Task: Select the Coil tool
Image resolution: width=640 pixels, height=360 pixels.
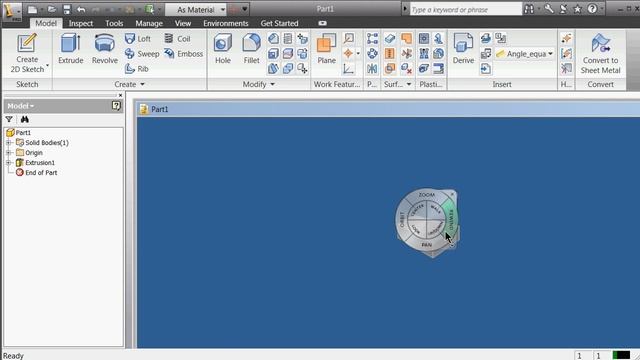Action: click(x=177, y=39)
